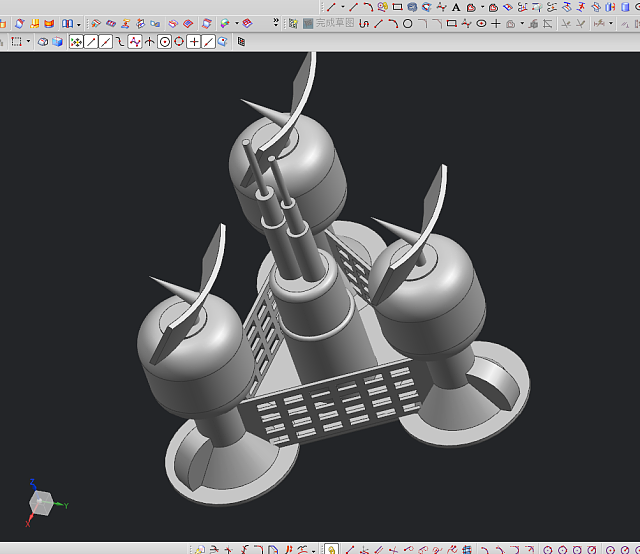
Task: Select the sketch Point plus-sign tool
Action: (496, 24)
